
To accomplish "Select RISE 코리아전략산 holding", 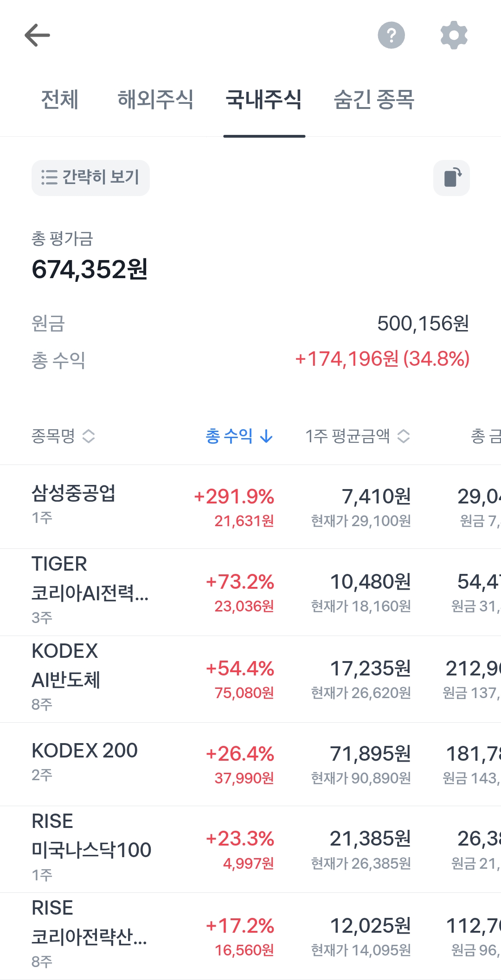I will [x=89, y=935].
